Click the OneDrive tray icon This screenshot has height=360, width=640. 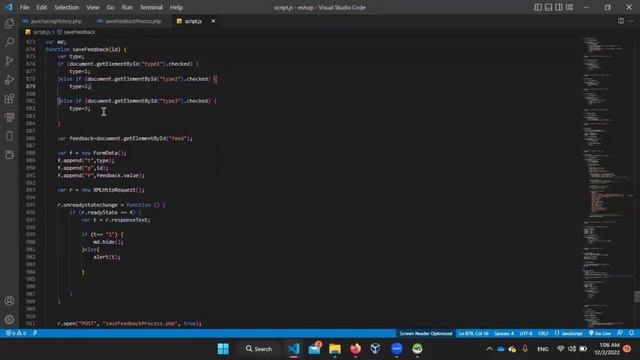point(500,349)
